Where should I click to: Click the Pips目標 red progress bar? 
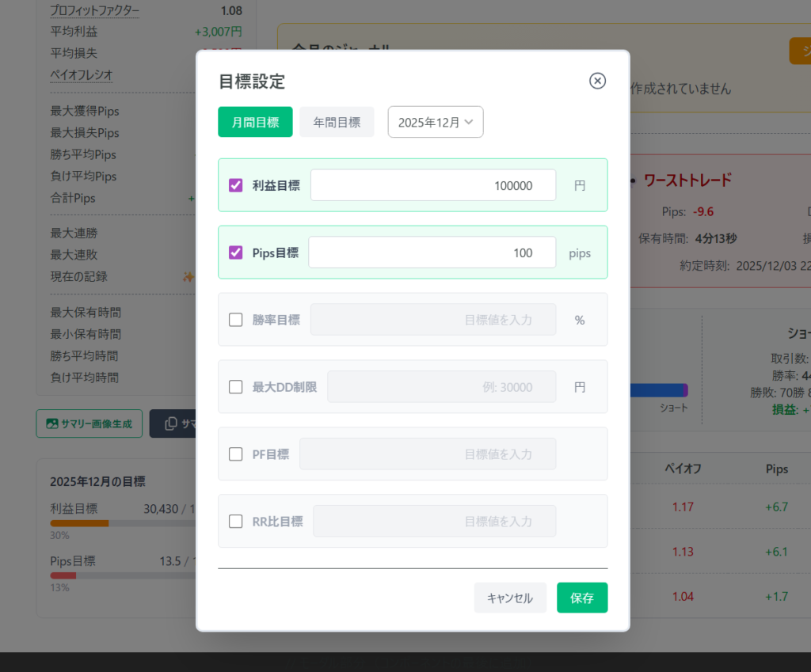coord(63,575)
